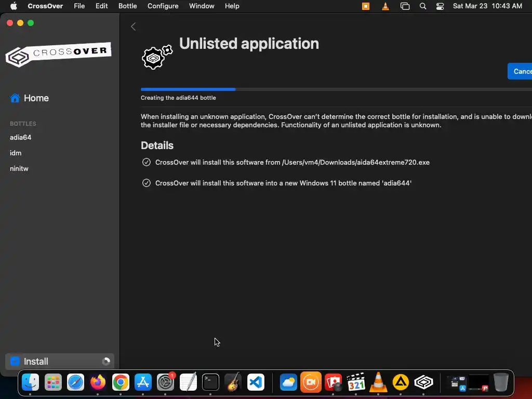532x399 pixels.
Task: Open the Bottle menu
Action: pyautogui.click(x=128, y=6)
